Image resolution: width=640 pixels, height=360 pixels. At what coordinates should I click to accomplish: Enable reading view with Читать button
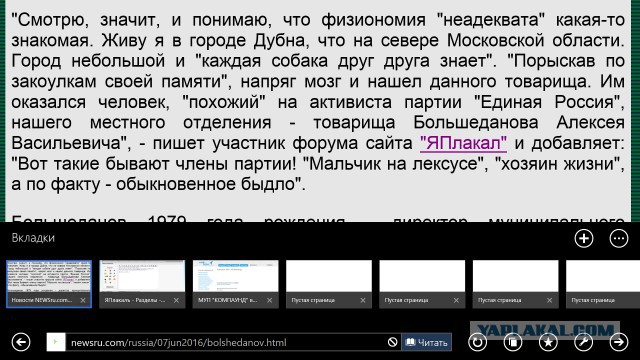tap(427, 342)
